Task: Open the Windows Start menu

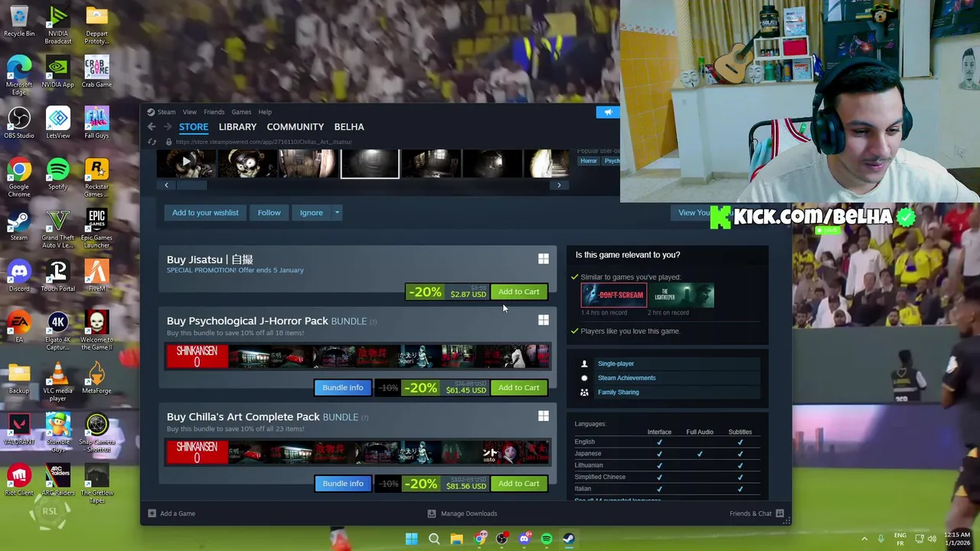Action: click(x=411, y=539)
